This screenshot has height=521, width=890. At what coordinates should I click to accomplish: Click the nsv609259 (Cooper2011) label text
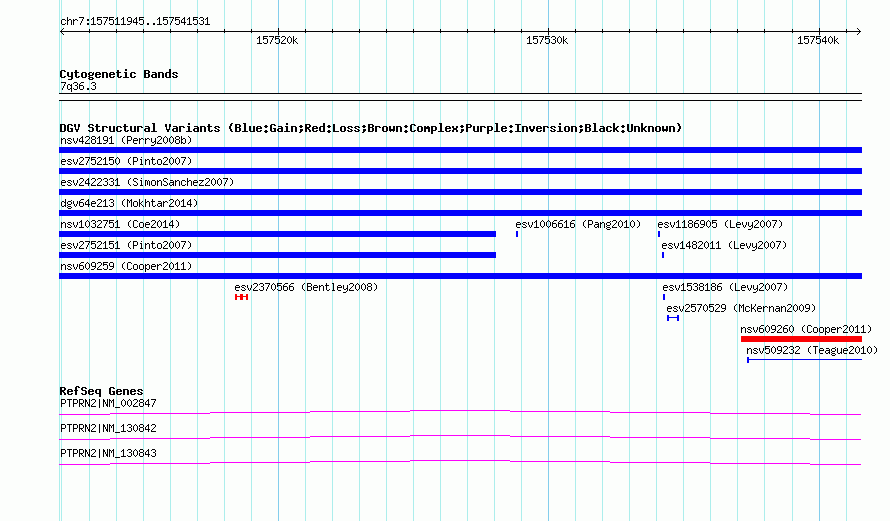pyautogui.click(x=126, y=266)
